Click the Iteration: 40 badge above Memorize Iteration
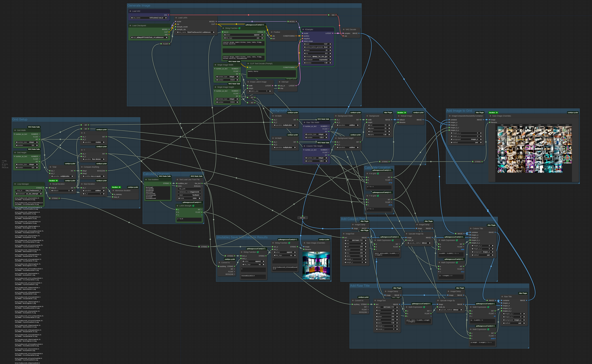Image resolution: width=592 pixels, height=364 pixels. coord(116,187)
